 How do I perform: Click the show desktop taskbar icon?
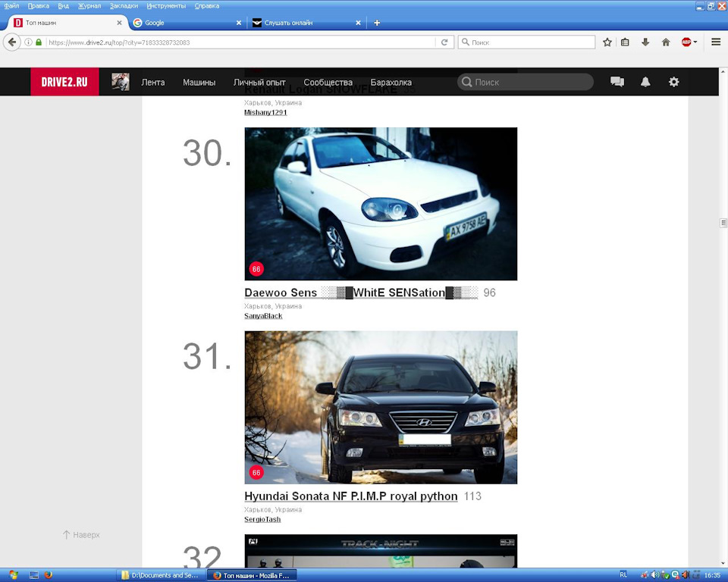34,575
